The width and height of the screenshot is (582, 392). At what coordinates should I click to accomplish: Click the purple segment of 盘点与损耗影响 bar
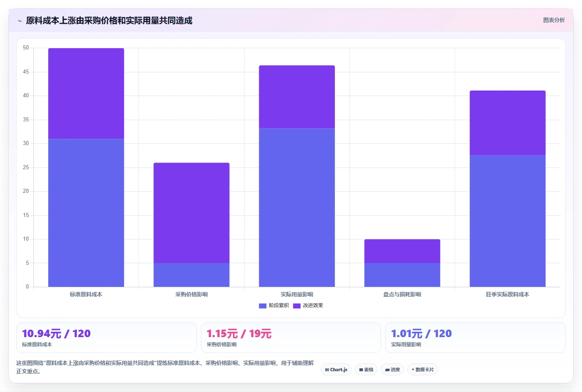(402, 251)
